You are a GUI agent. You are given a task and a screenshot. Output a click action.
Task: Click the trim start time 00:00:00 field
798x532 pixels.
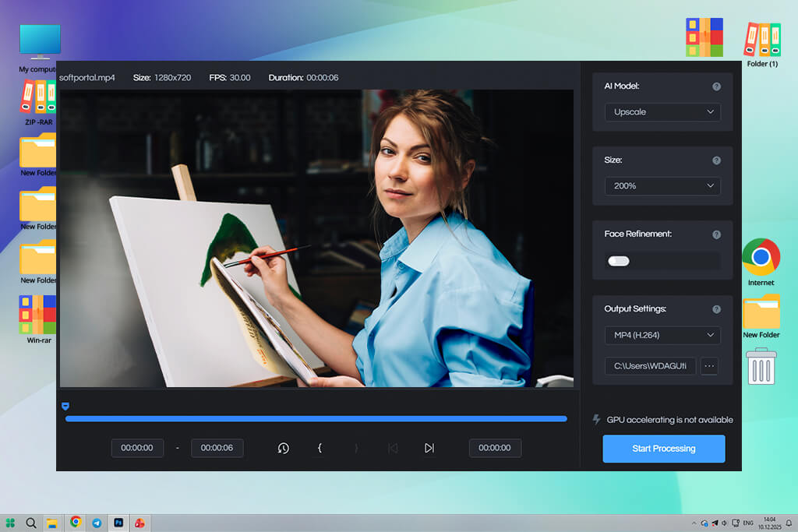[x=137, y=448]
